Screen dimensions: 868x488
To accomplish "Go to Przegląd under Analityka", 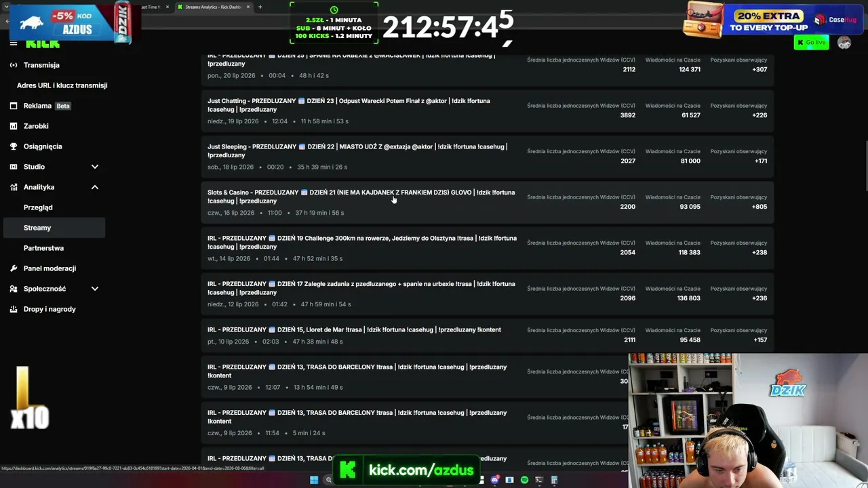I will pyautogui.click(x=38, y=207).
